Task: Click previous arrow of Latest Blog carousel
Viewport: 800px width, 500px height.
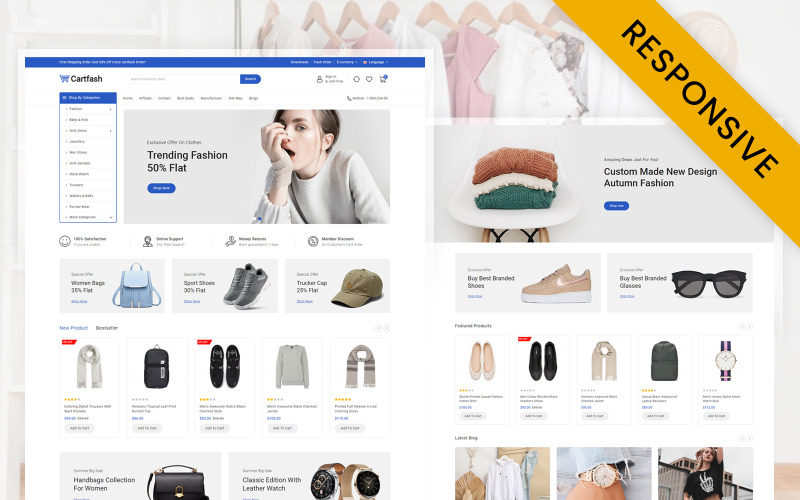Action: [742, 438]
